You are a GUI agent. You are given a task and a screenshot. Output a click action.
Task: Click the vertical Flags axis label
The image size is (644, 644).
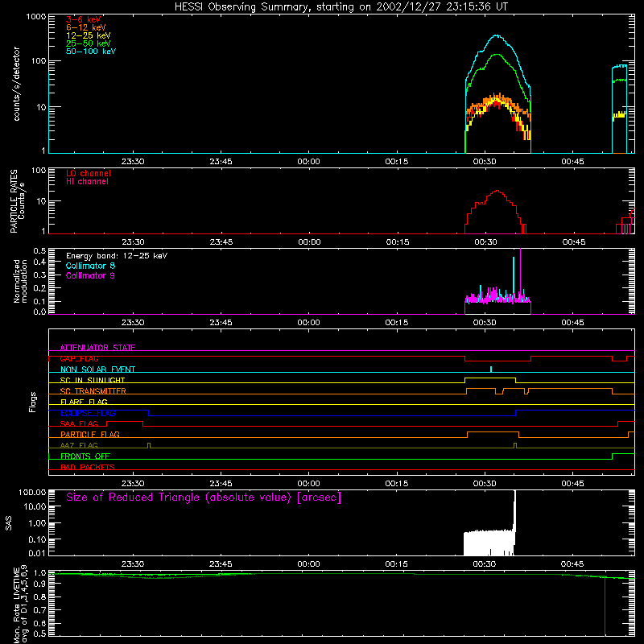coord(33,402)
